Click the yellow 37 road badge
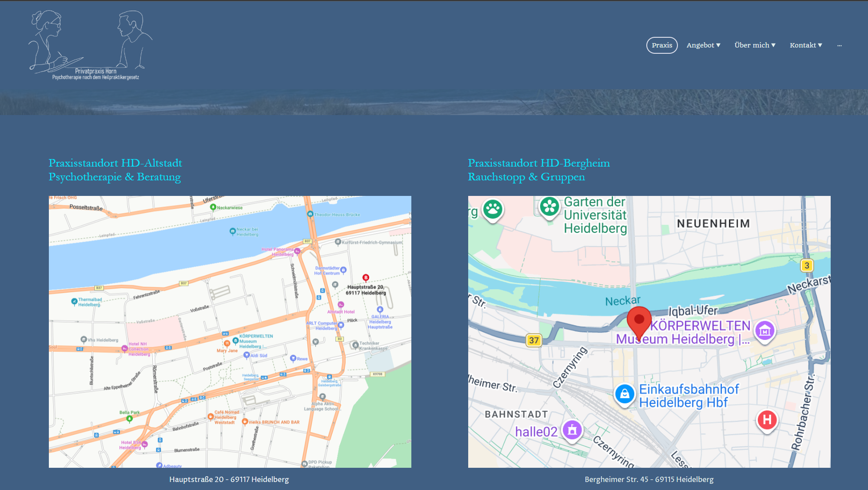Viewport: 868px width, 490px height. (x=534, y=340)
